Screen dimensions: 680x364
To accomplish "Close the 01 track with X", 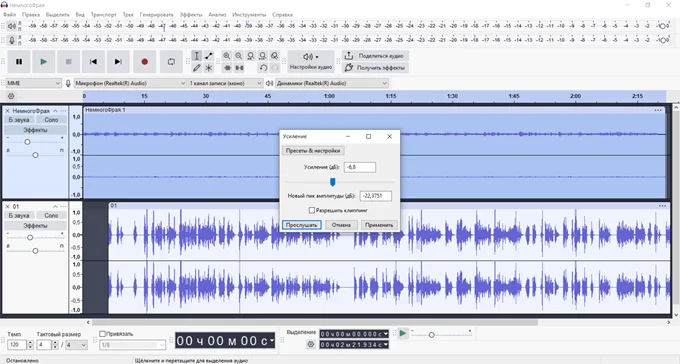I will tap(7, 207).
